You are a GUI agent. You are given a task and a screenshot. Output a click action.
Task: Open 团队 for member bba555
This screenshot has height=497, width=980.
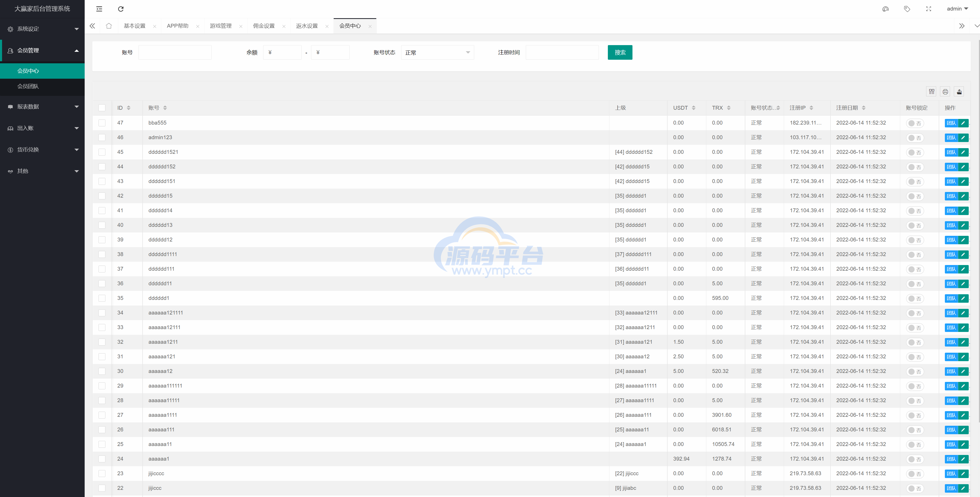pos(951,123)
